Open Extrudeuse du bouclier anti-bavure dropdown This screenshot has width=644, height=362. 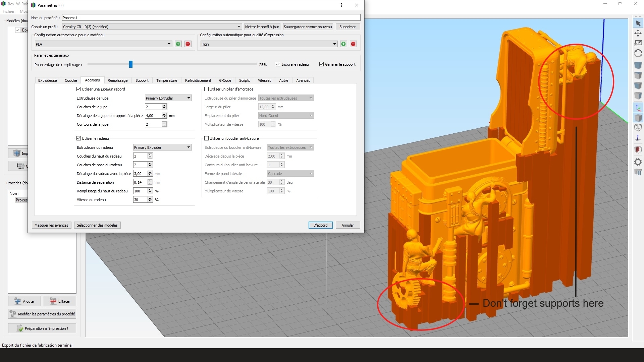[290, 147]
